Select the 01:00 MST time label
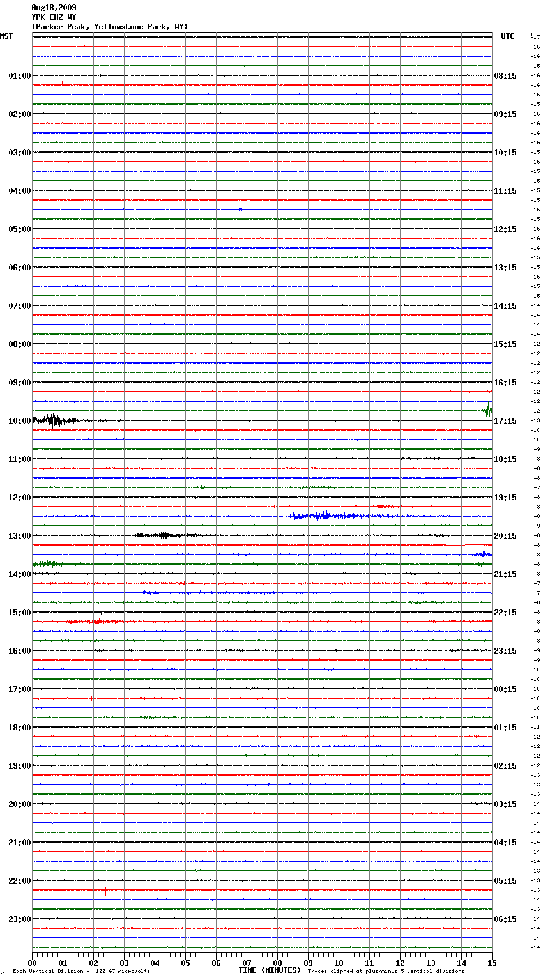The width and height of the screenshot is (543, 980). tap(20, 76)
